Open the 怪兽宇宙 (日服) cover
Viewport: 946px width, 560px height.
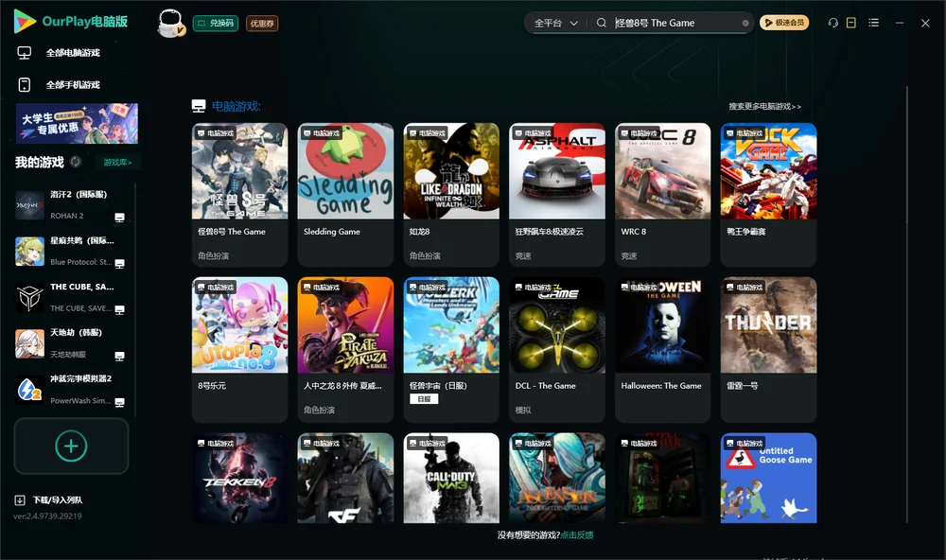[x=451, y=325]
